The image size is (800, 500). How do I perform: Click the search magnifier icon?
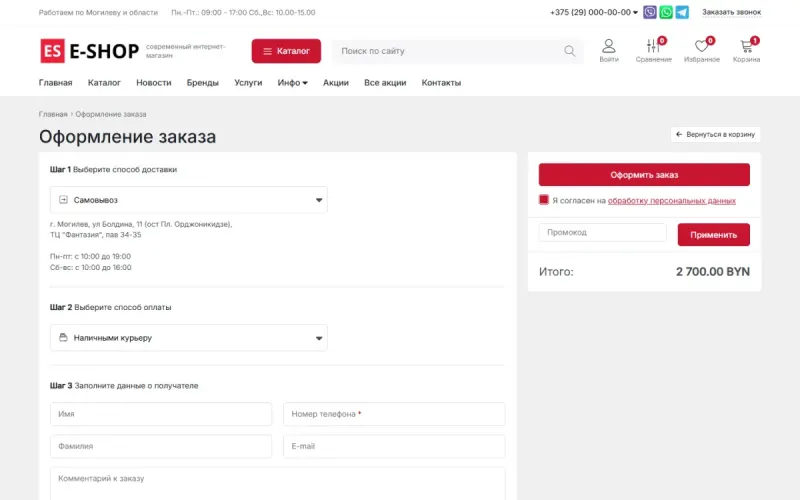click(569, 51)
